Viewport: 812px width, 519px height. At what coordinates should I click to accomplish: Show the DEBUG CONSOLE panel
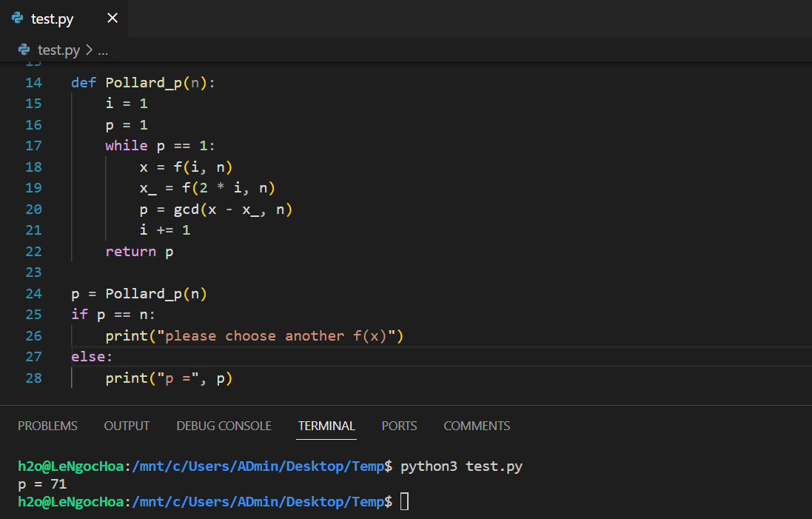coord(224,426)
